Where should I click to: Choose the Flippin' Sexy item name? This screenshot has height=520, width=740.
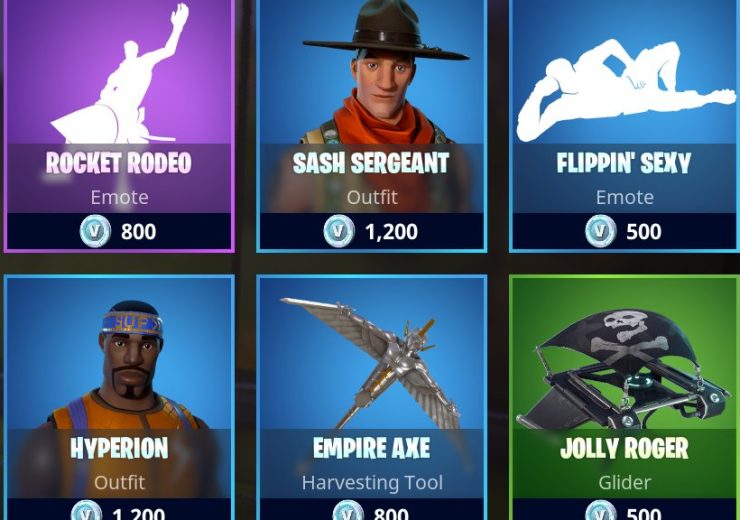(624, 163)
